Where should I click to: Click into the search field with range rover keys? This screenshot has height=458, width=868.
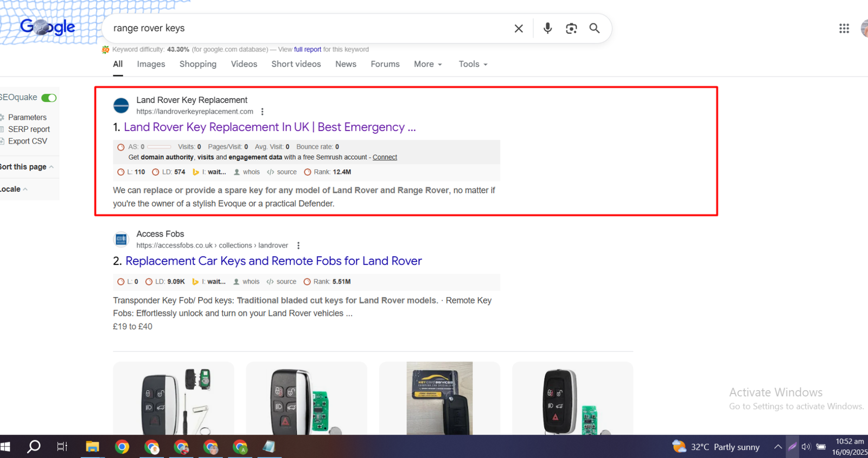click(x=304, y=28)
